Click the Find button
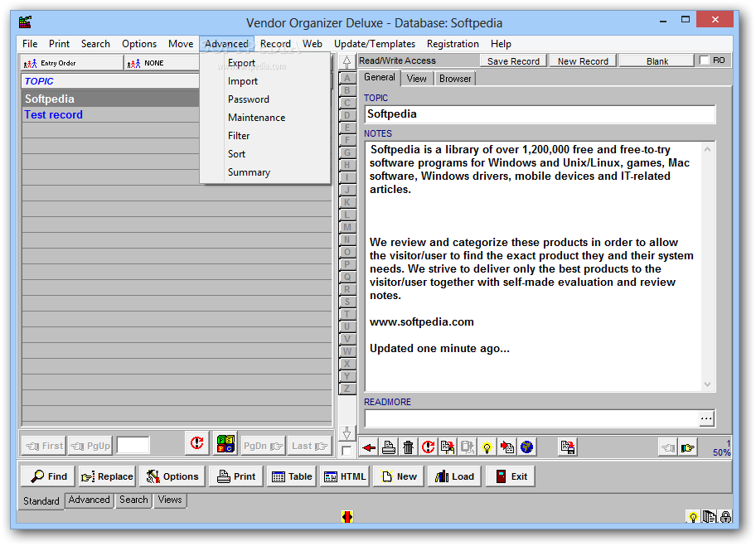 pyautogui.click(x=48, y=476)
